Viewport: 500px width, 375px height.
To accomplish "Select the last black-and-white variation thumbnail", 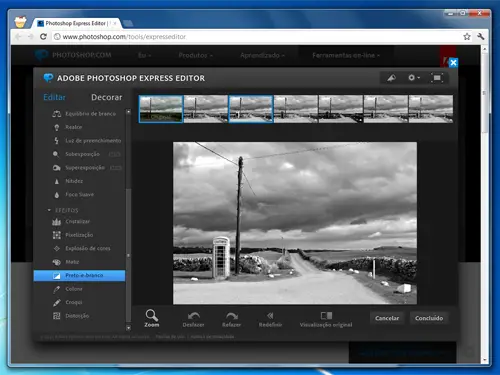I will [431, 109].
